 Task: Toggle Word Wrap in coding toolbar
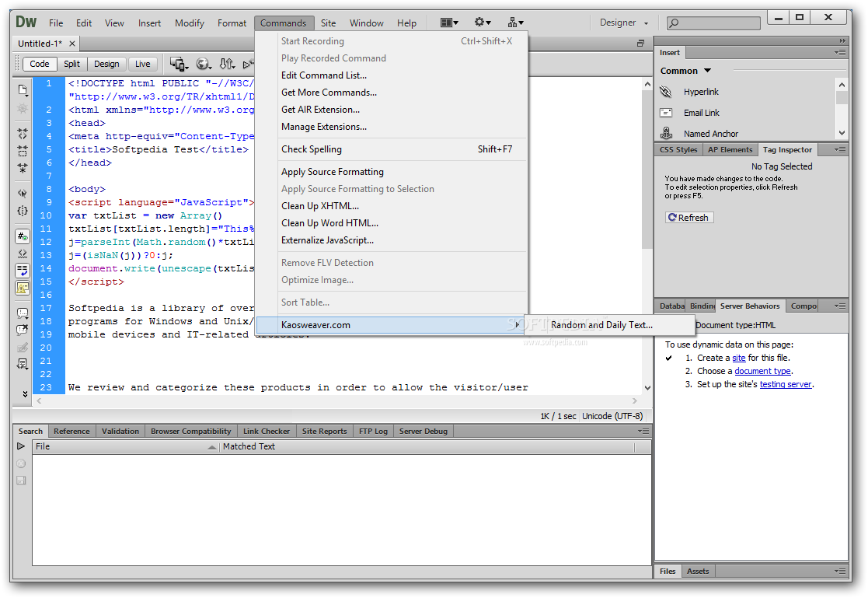coord(22,271)
